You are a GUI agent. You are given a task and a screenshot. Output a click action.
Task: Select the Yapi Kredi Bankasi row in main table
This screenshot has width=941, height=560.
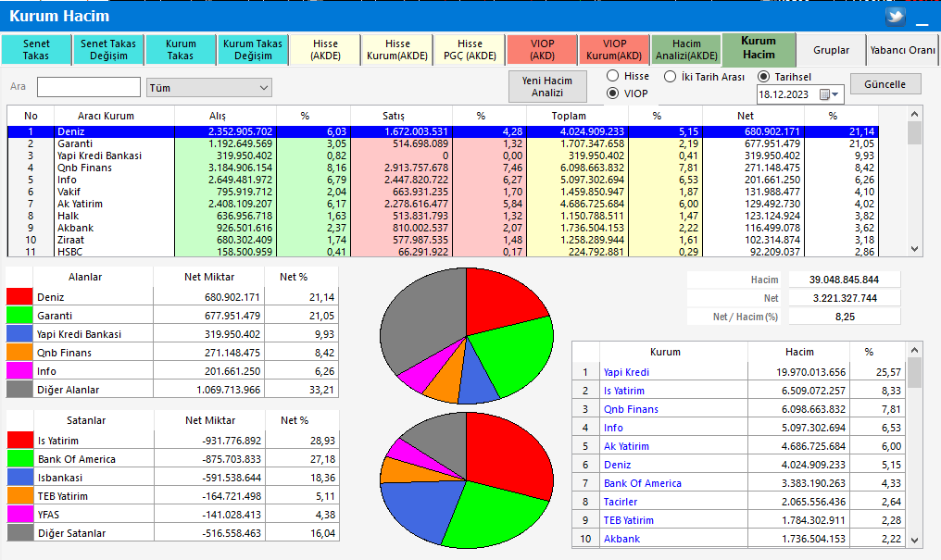coord(443,156)
